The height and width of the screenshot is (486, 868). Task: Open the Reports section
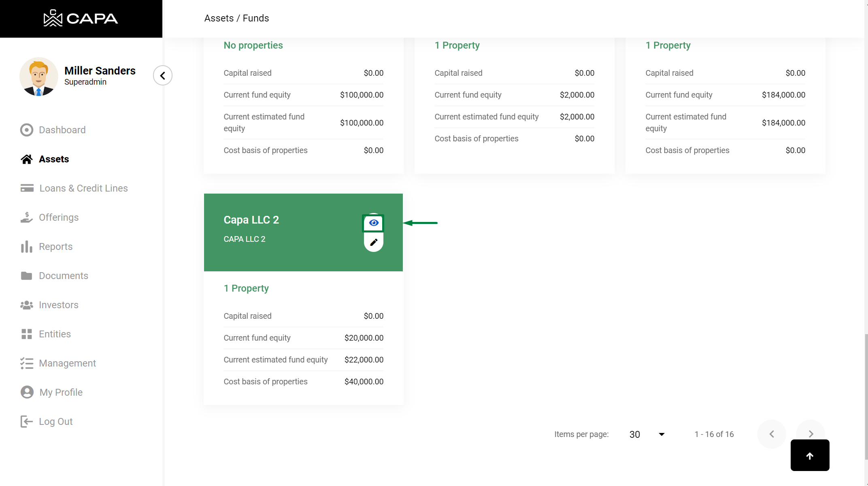[x=55, y=247]
